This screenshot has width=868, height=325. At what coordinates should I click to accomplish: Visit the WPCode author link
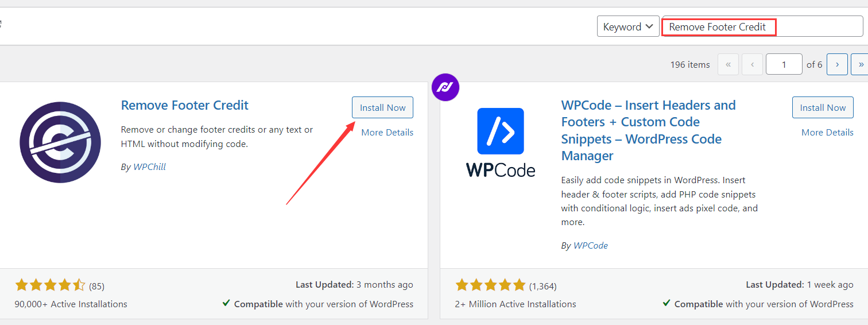590,245
